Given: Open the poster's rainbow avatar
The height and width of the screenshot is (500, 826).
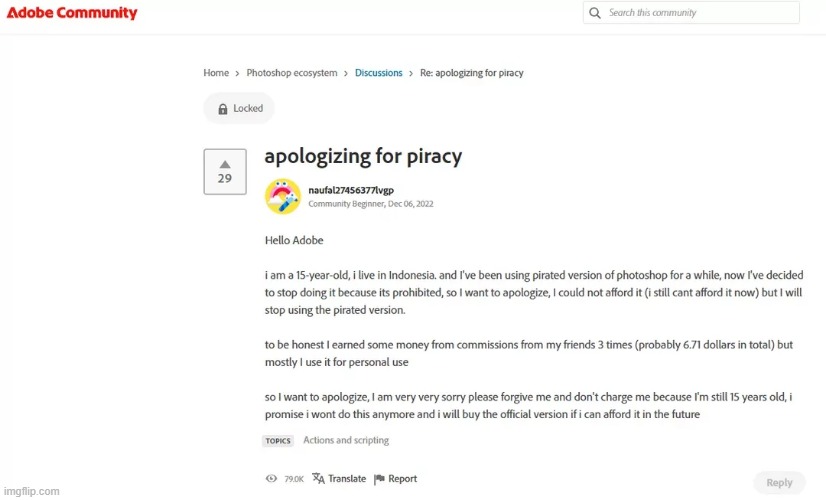Looking at the screenshot, I should [x=283, y=197].
